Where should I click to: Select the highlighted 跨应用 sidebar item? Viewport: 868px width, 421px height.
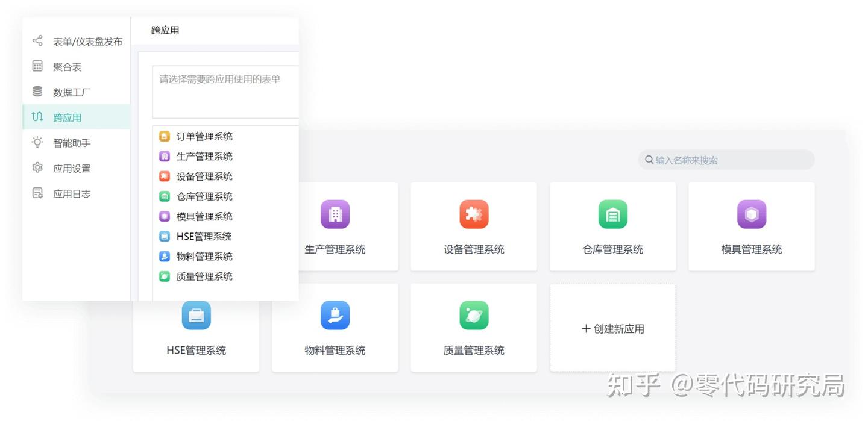pos(67,117)
